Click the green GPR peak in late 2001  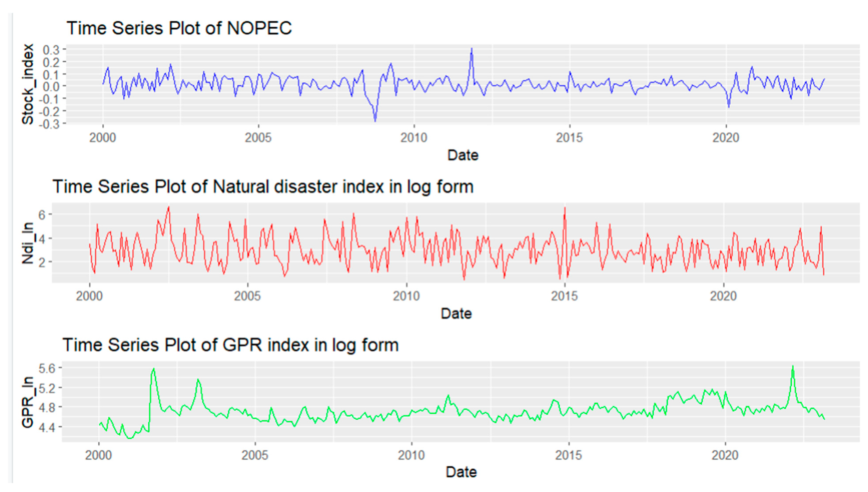tap(154, 369)
